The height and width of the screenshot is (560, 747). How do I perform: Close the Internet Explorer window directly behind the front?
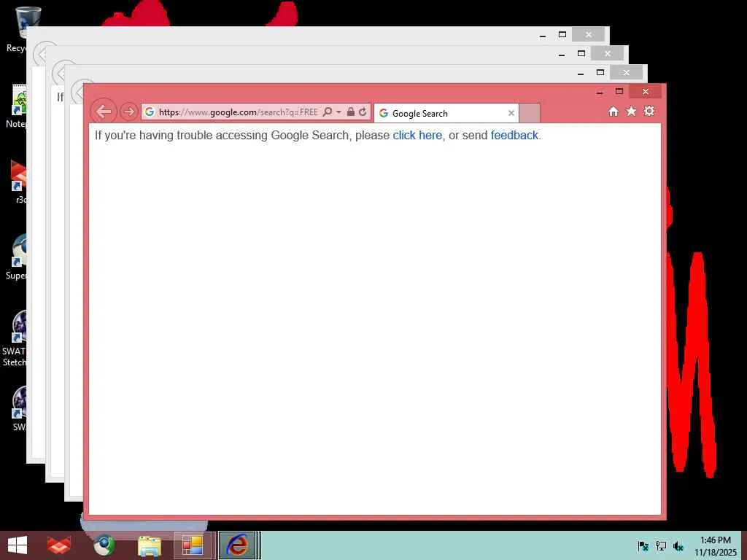coord(627,72)
